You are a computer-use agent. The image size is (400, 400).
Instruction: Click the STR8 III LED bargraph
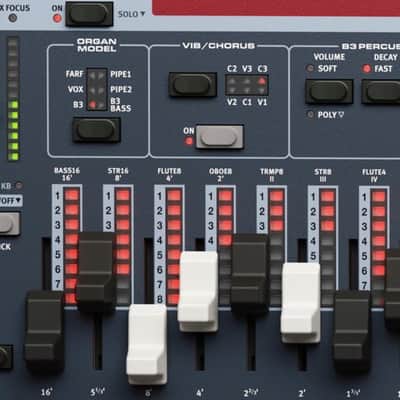coord(328,247)
